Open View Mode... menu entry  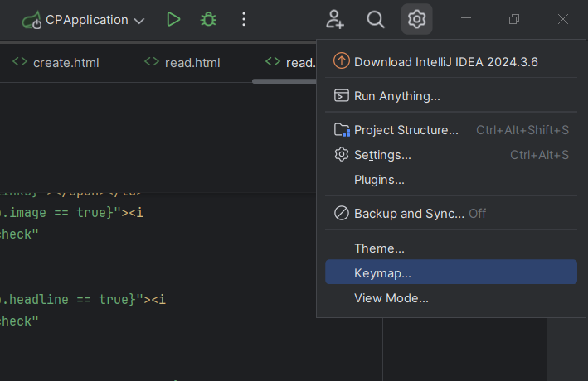451,298
